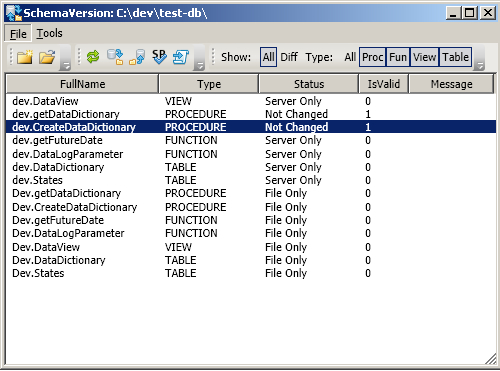This screenshot has height=371, width=500.
Task: Select the dev.CreateDataDictionary row
Action: (x=251, y=127)
